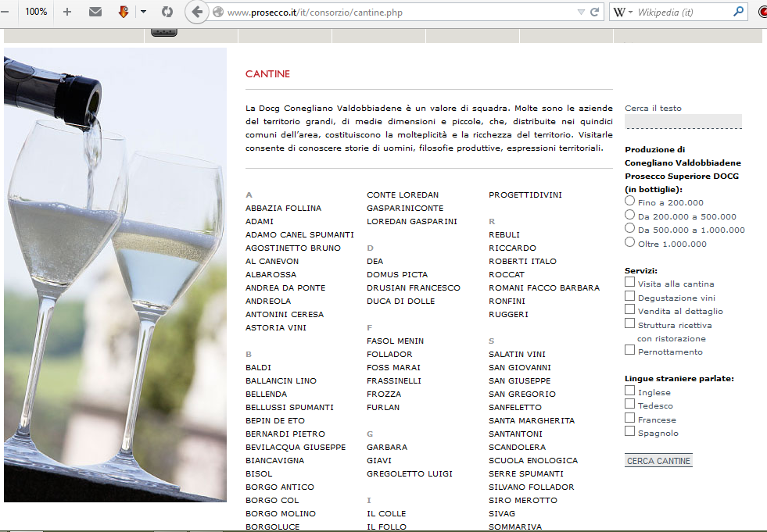Click the orange download shield icon

click(x=124, y=12)
